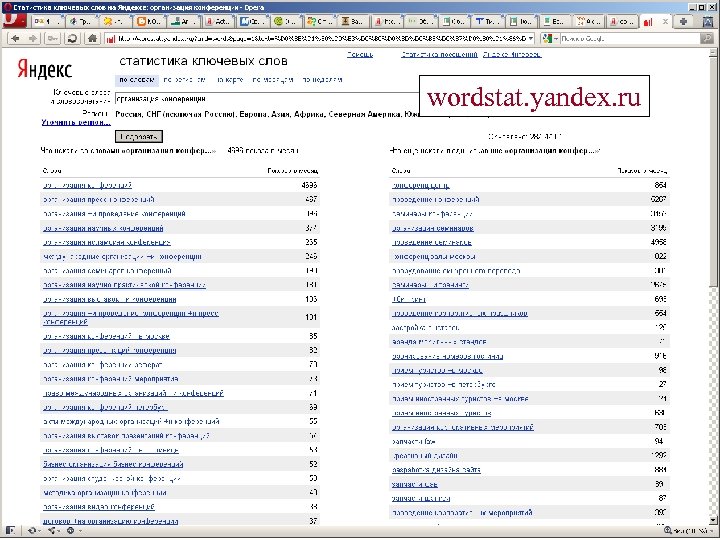Click the left column count 55
The image size is (720, 540).
tap(313, 422)
